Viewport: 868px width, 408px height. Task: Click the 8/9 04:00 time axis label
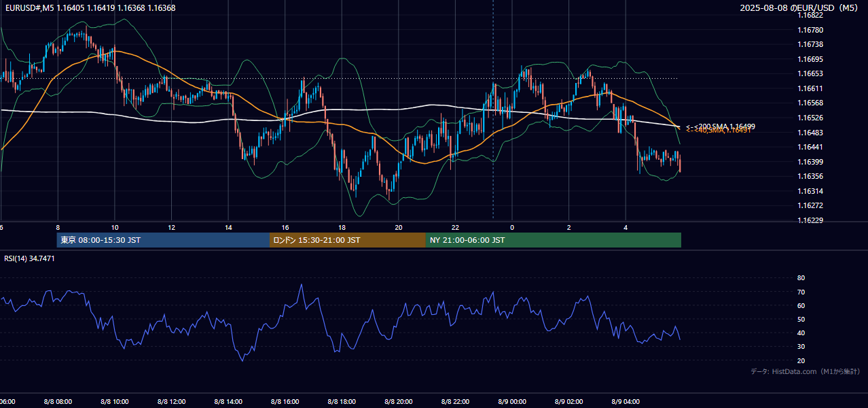[x=626, y=402]
